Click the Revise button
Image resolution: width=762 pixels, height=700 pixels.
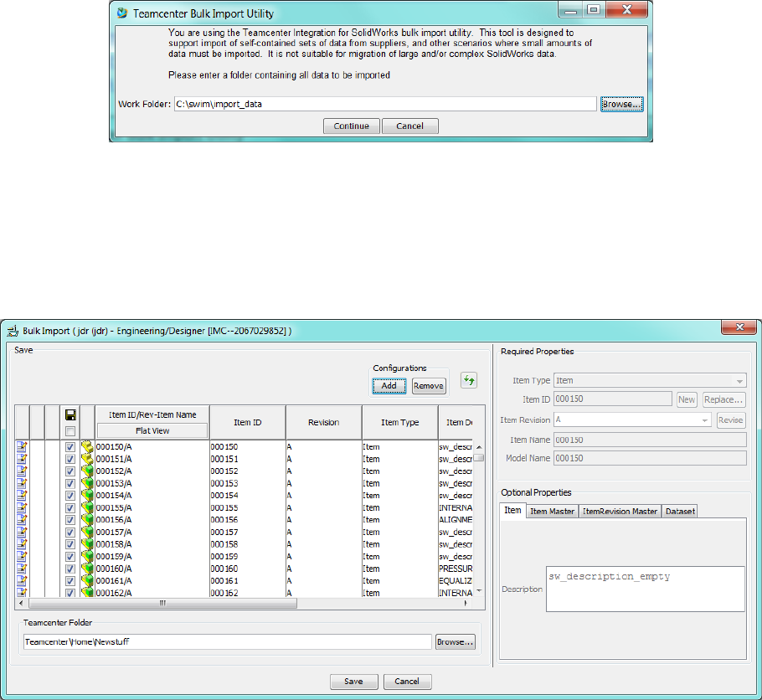coord(731,420)
